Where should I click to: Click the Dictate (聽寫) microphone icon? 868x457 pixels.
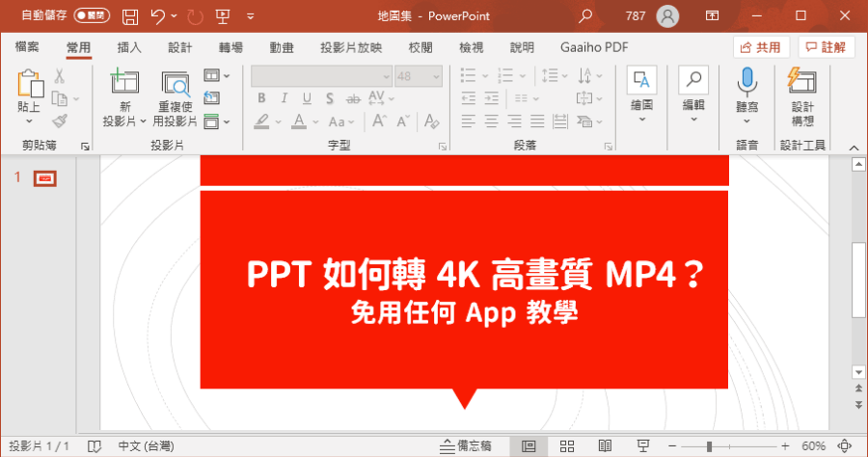[746, 81]
